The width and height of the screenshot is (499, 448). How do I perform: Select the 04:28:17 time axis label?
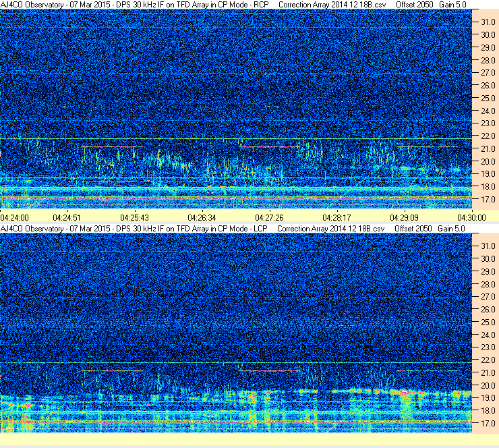[x=336, y=218]
